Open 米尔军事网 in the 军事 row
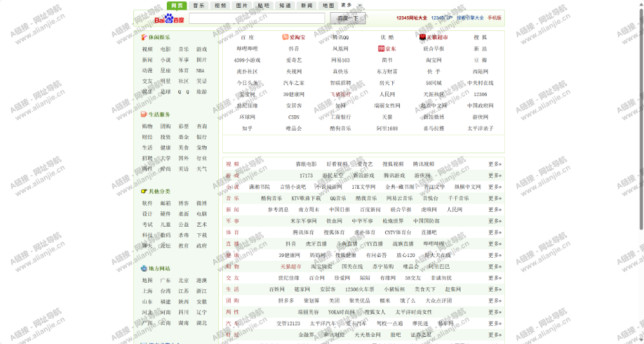 (x=303, y=221)
